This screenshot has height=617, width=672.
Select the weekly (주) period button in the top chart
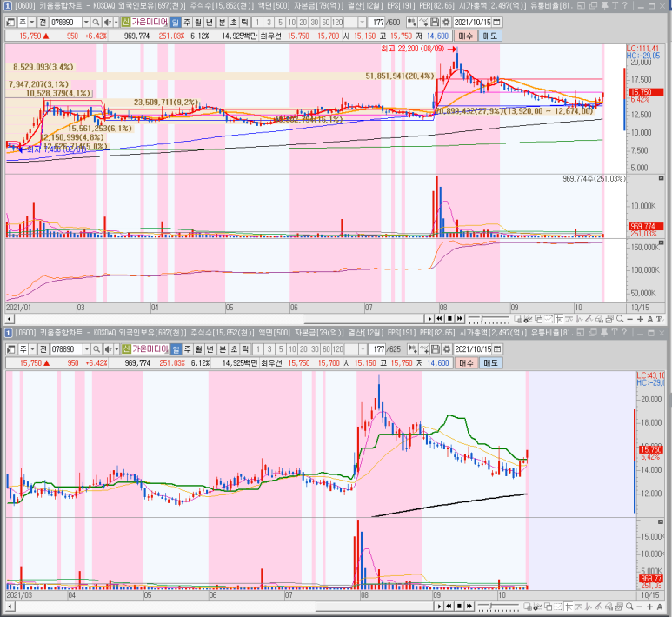click(186, 23)
